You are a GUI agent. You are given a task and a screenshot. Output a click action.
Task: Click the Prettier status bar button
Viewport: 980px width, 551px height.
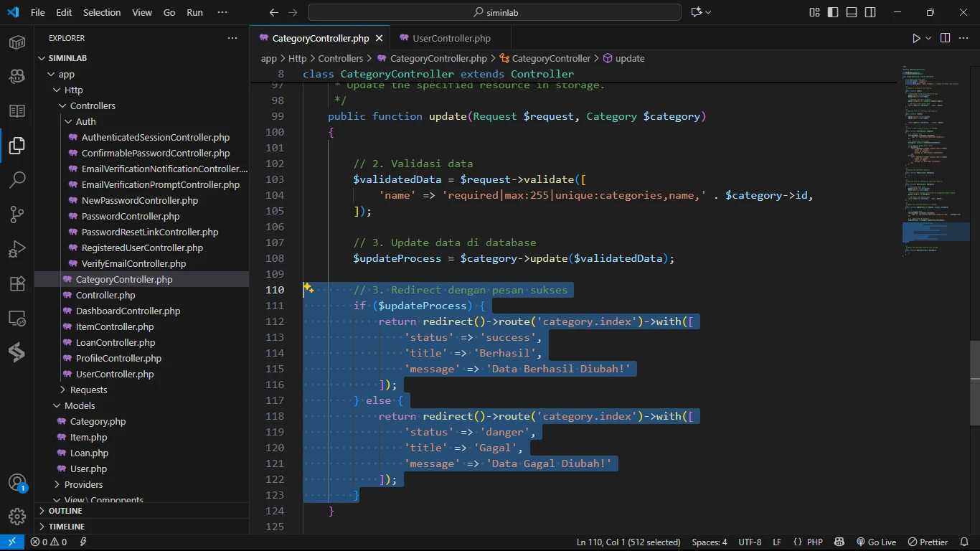[928, 542]
